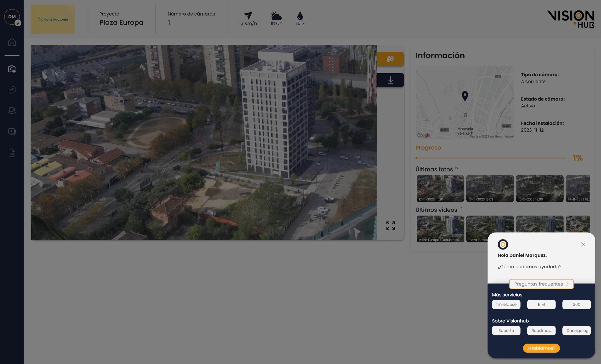Click the wind speed icon

248,15
